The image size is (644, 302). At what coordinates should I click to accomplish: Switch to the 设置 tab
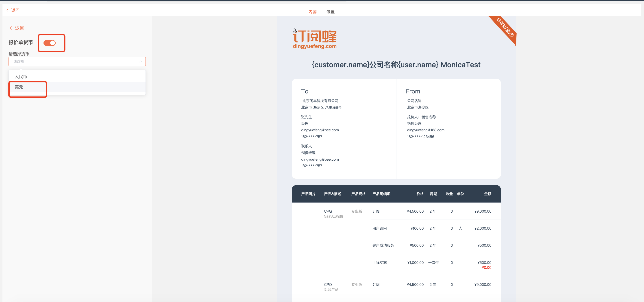click(x=330, y=12)
